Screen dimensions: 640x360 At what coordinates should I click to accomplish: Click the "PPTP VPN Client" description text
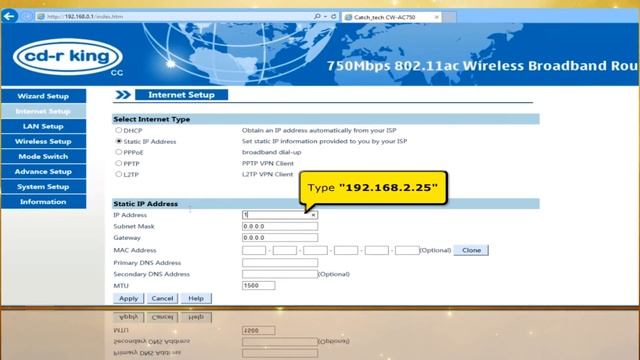[x=268, y=163]
